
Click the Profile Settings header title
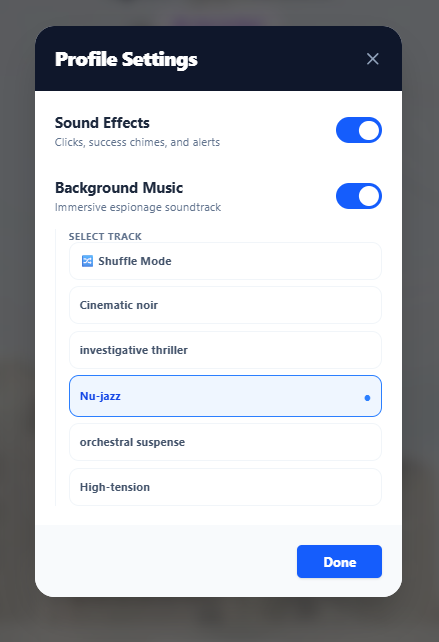click(126, 59)
